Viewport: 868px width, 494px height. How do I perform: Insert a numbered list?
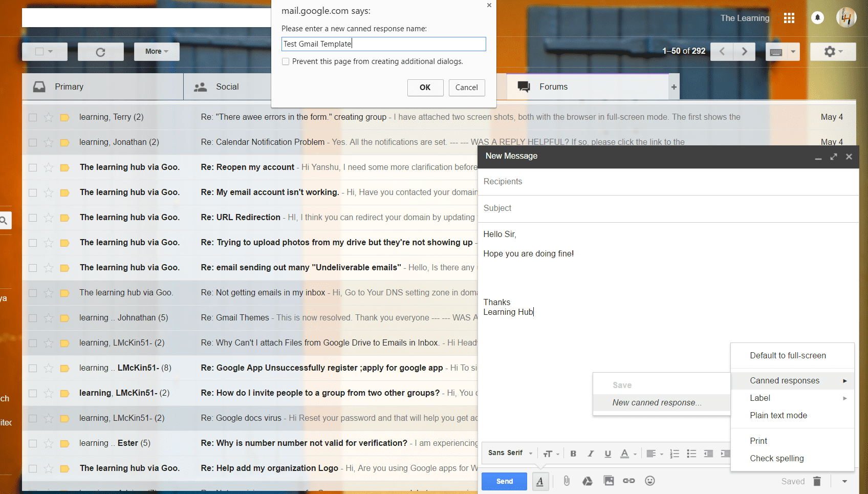click(x=675, y=454)
